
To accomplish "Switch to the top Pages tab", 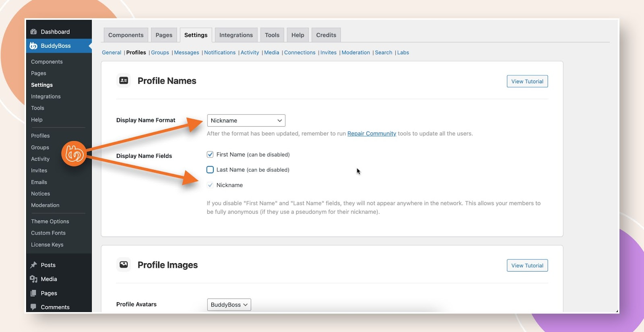I will 164,35.
